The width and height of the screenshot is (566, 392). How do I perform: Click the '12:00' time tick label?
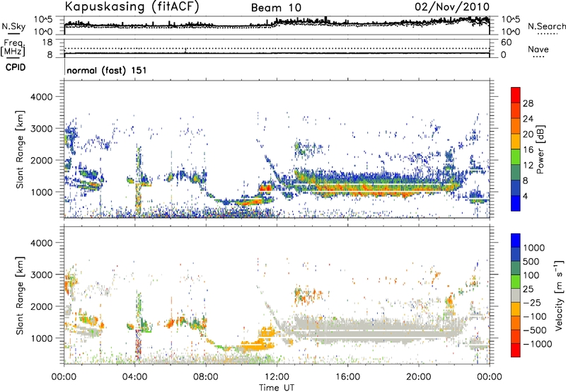(x=277, y=377)
